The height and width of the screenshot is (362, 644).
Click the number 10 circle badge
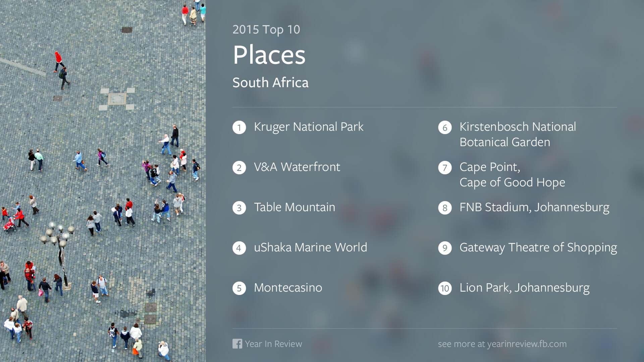445,288
